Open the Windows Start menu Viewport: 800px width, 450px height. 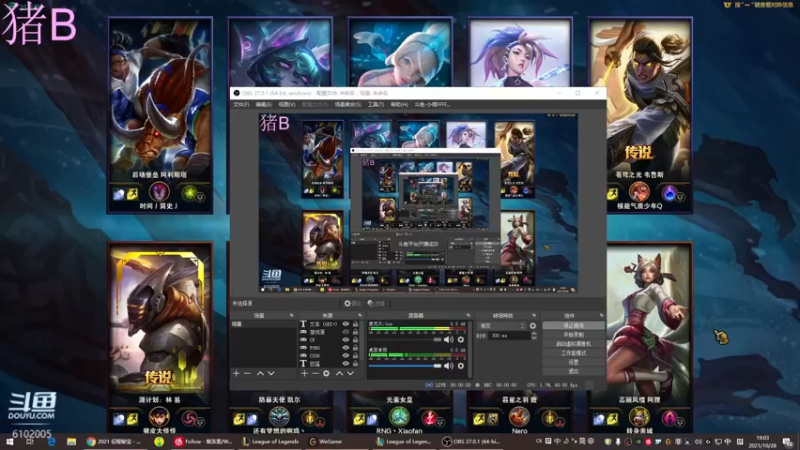9,441
